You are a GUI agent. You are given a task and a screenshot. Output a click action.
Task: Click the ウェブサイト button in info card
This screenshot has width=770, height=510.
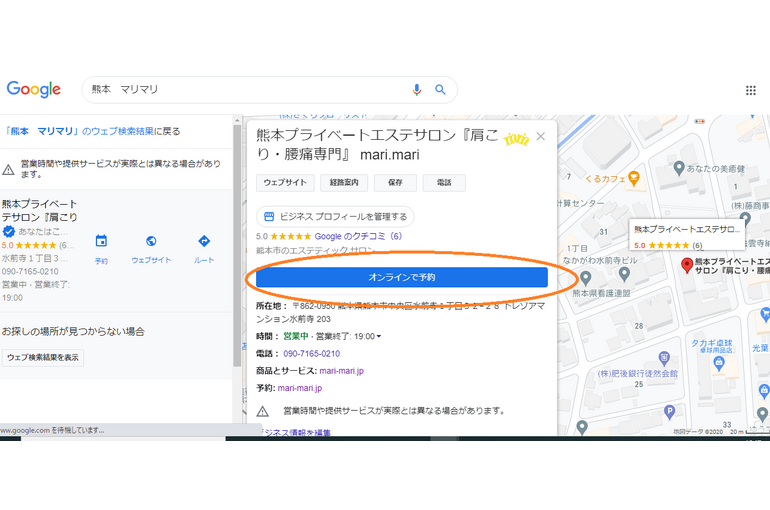[285, 183]
